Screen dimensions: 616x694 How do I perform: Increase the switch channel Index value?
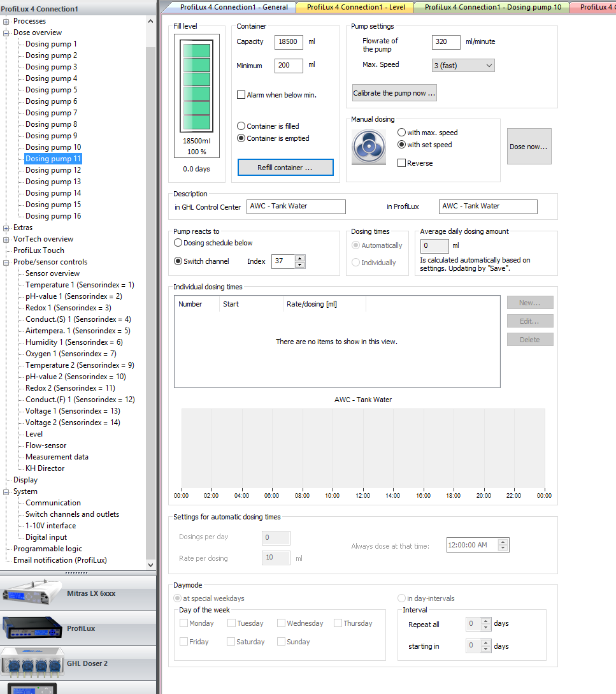tap(299, 258)
